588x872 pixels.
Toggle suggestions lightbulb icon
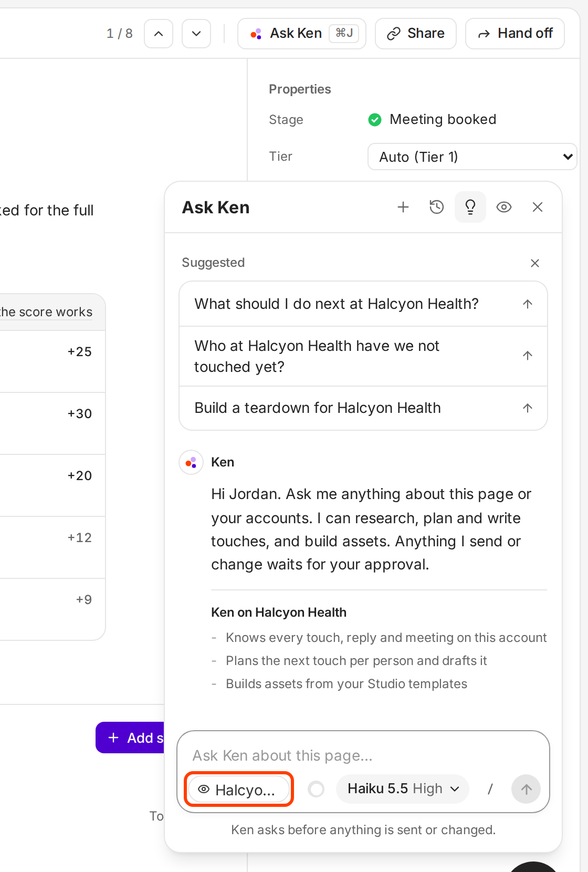pos(470,207)
